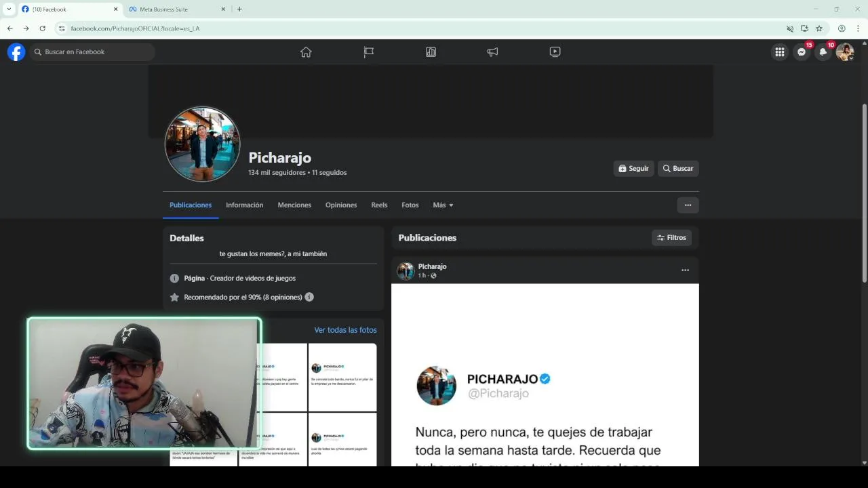This screenshot has height=488, width=868.
Task: Click 11 seguidos link
Action: pyautogui.click(x=329, y=173)
